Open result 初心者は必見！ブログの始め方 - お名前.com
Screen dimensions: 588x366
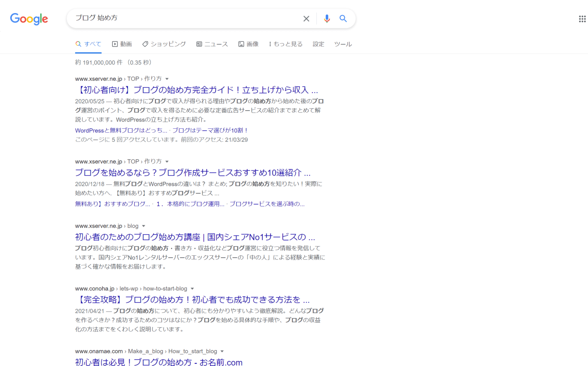click(x=159, y=362)
